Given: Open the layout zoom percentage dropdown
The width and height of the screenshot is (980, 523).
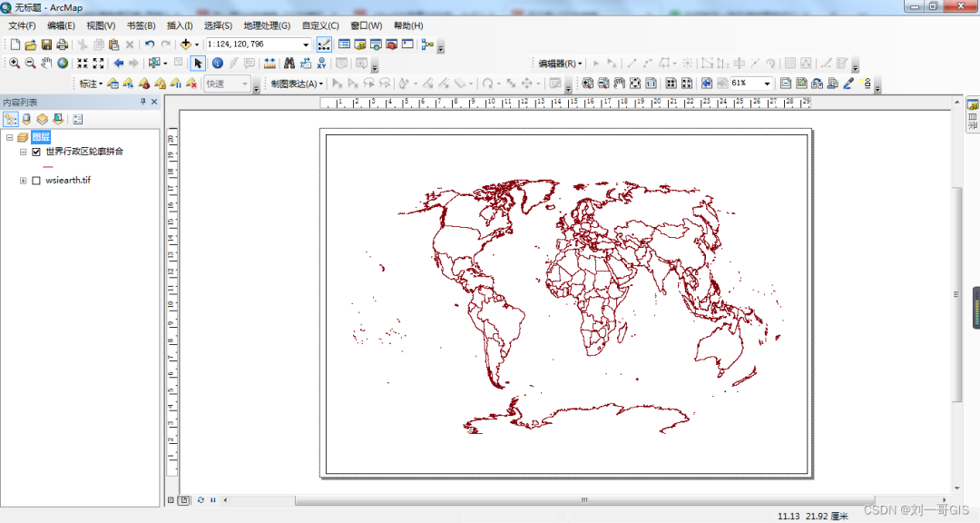Looking at the screenshot, I should (767, 84).
